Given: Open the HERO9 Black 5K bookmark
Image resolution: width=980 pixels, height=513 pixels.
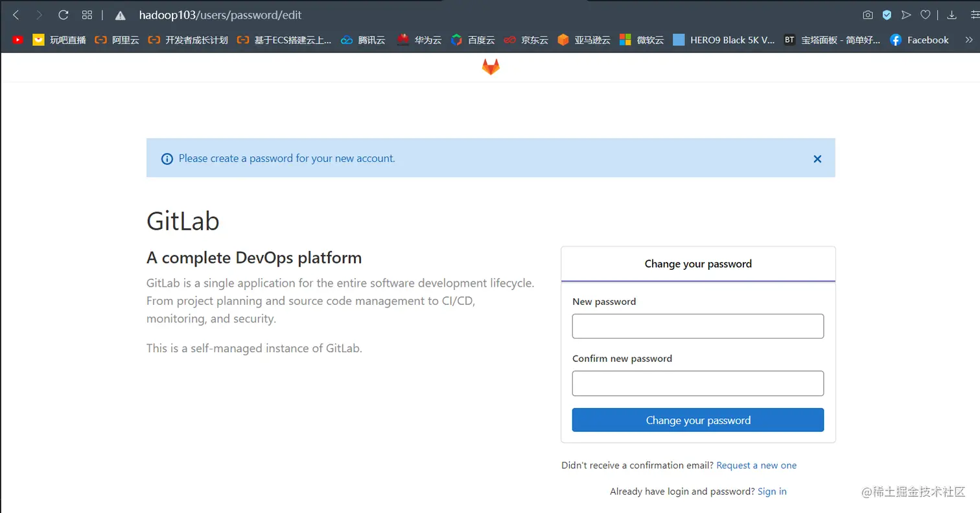Looking at the screenshot, I should click(x=724, y=40).
